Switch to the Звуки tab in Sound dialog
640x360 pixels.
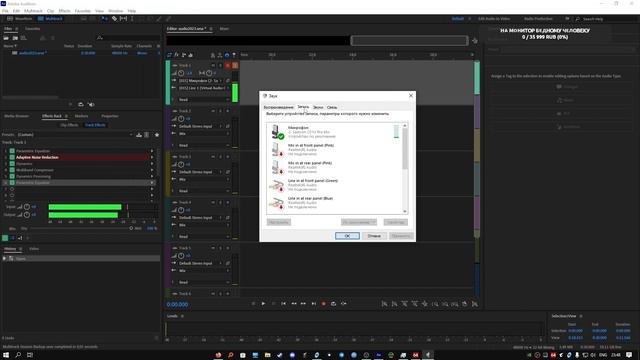(x=318, y=107)
